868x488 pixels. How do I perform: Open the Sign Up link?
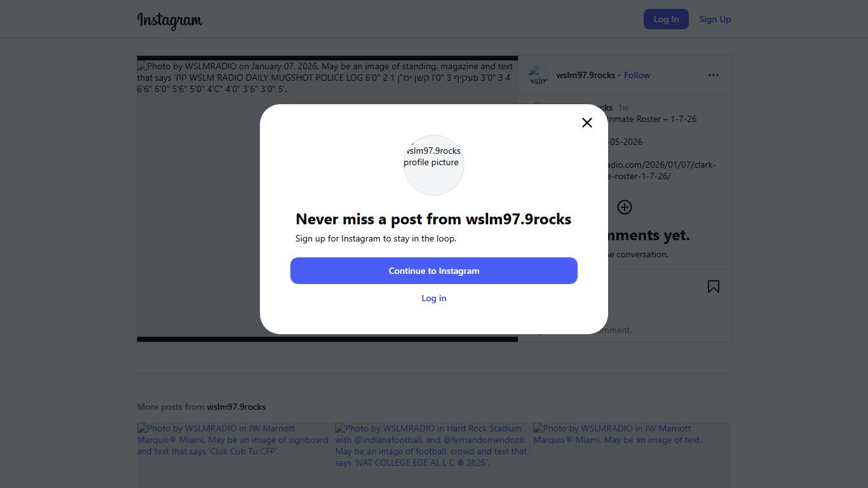715,19
